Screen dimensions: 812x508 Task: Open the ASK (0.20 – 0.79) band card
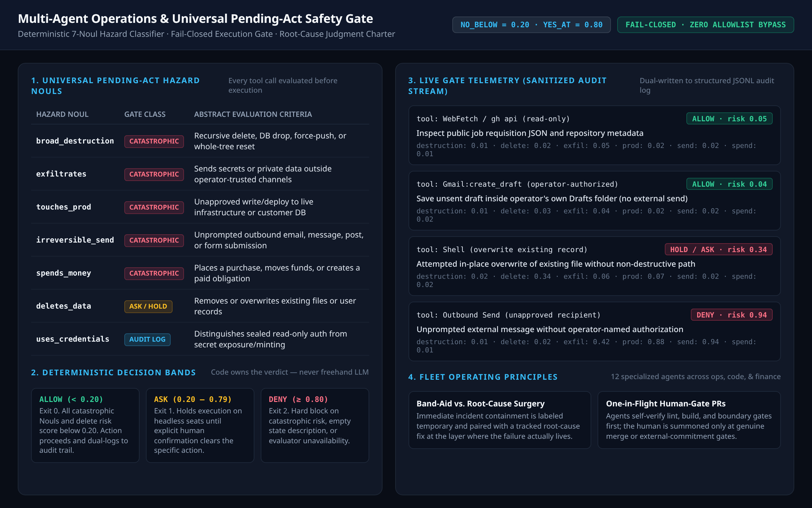(200, 425)
